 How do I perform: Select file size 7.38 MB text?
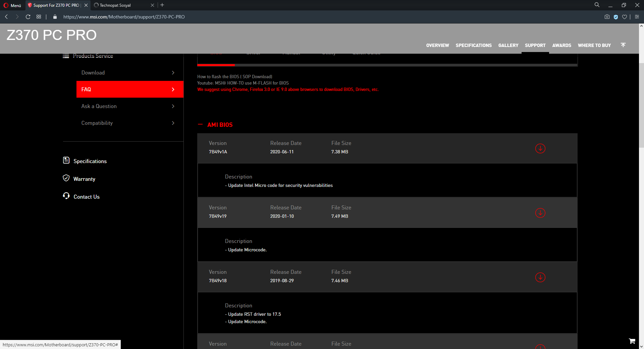(340, 152)
